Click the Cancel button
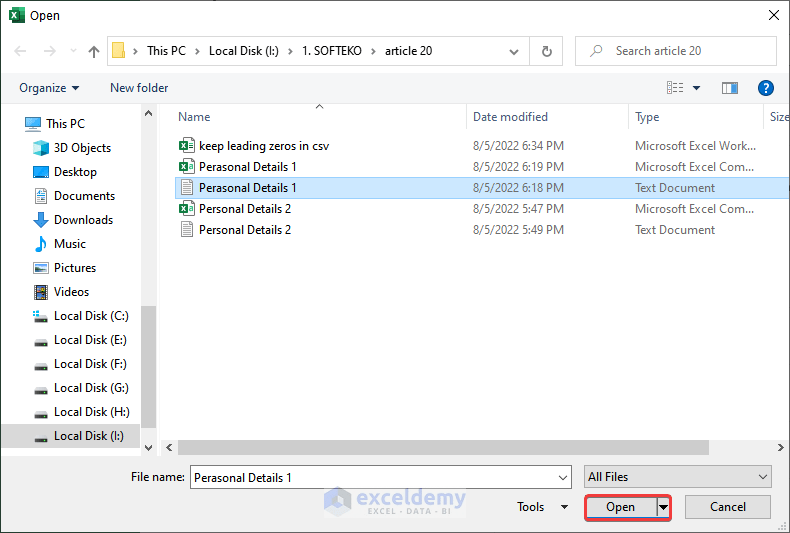The height and width of the screenshot is (533, 790). click(728, 507)
